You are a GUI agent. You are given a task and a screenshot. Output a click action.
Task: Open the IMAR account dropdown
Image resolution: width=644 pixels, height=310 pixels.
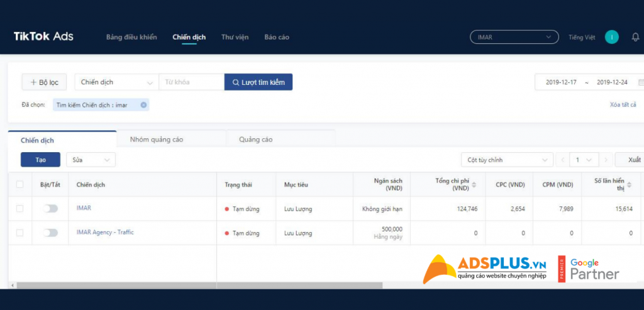pyautogui.click(x=514, y=37)
